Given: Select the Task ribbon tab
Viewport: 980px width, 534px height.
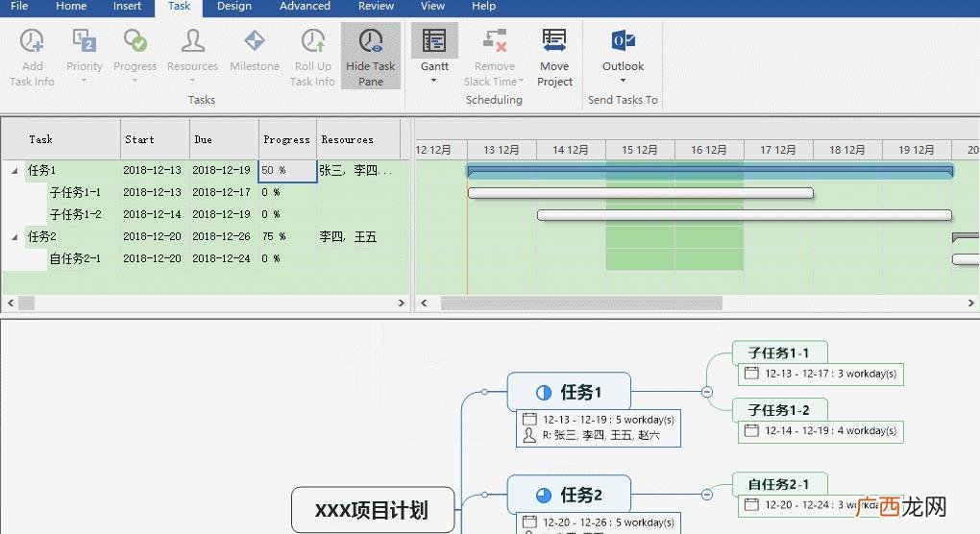Looking at the screenshot, I should [x=179, y=7].
